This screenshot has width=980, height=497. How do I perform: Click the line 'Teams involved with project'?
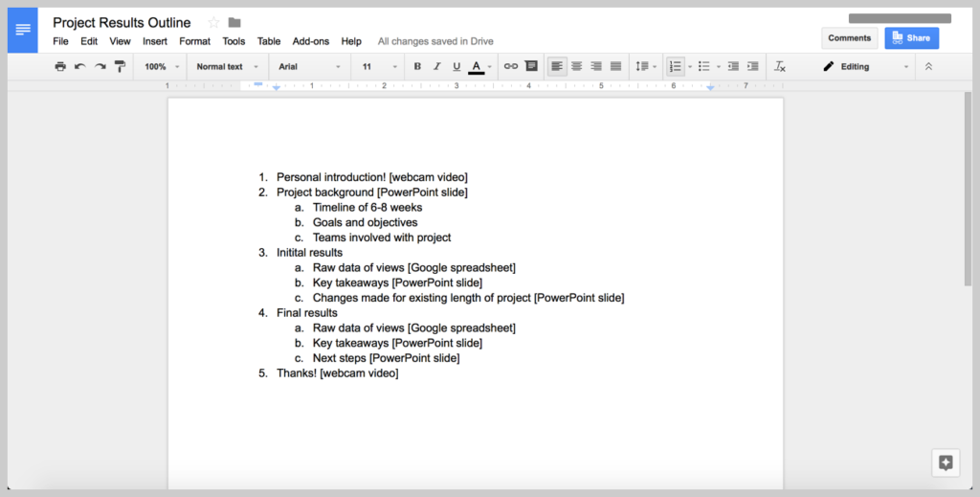coord(382,237)
